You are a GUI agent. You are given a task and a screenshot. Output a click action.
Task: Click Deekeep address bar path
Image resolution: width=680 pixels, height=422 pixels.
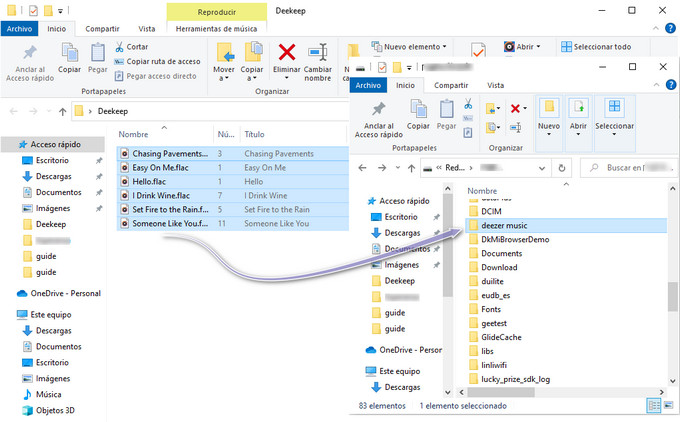(113, 111)
